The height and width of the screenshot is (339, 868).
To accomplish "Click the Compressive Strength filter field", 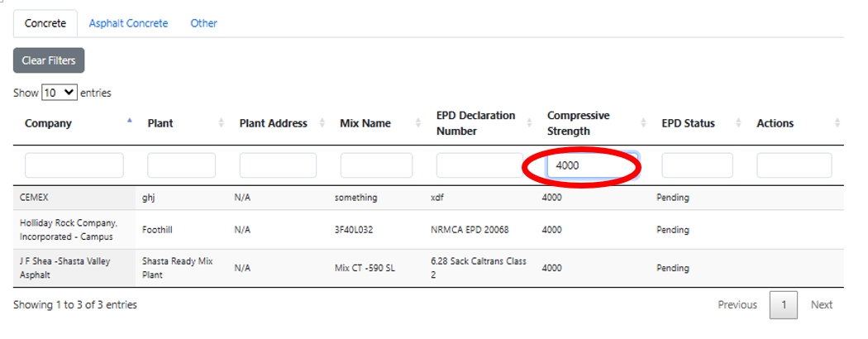I will click(x=591, y=165).
